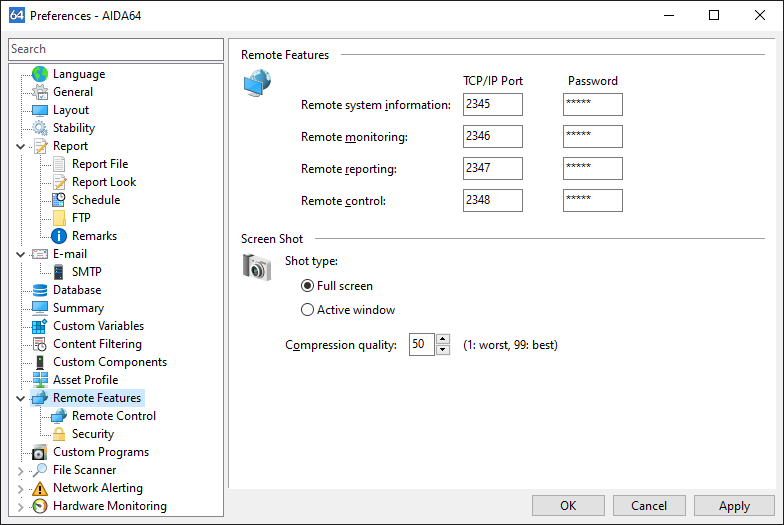Viewport: 784px width, 525px height.
Task: Select the Remote Features tree label
Action: 97,398
